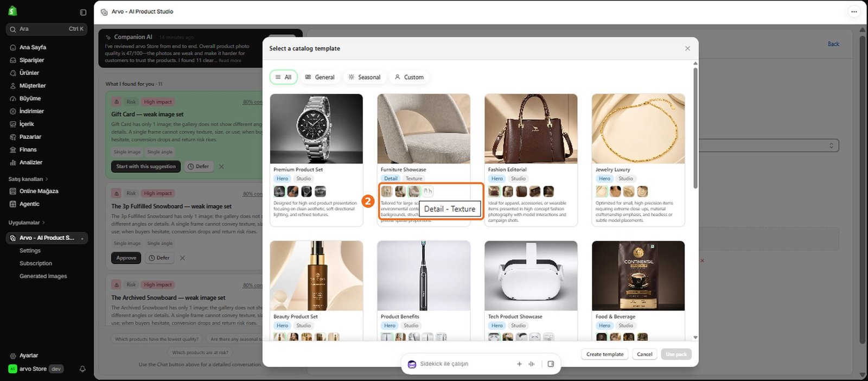The image size is (868, 381).
Task: Expand Satış kanalları section
Action: pyautogui.click(x=28, y=179)
